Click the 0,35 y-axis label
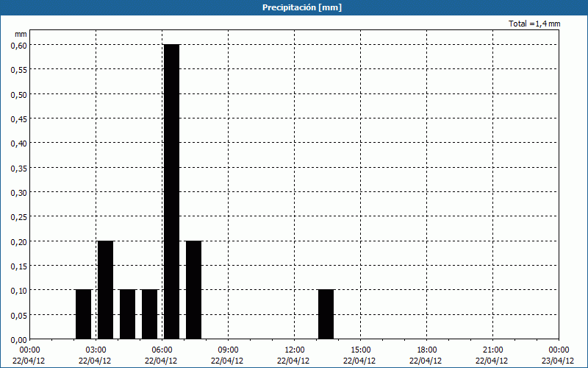Screen dimensions: 588x368 [x=19, y=168]
